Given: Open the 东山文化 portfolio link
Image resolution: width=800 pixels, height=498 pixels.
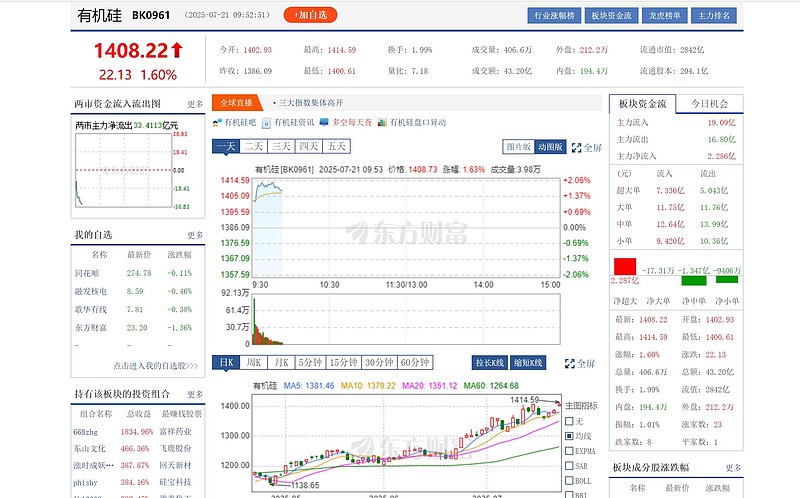Looking at the screenshot, I should coord(89,449).
